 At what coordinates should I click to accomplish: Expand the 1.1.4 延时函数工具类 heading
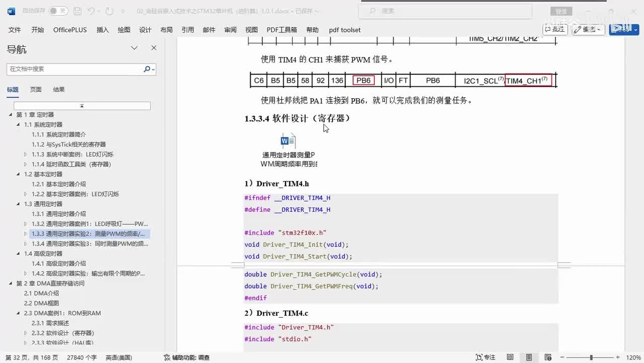click(26, 164)
